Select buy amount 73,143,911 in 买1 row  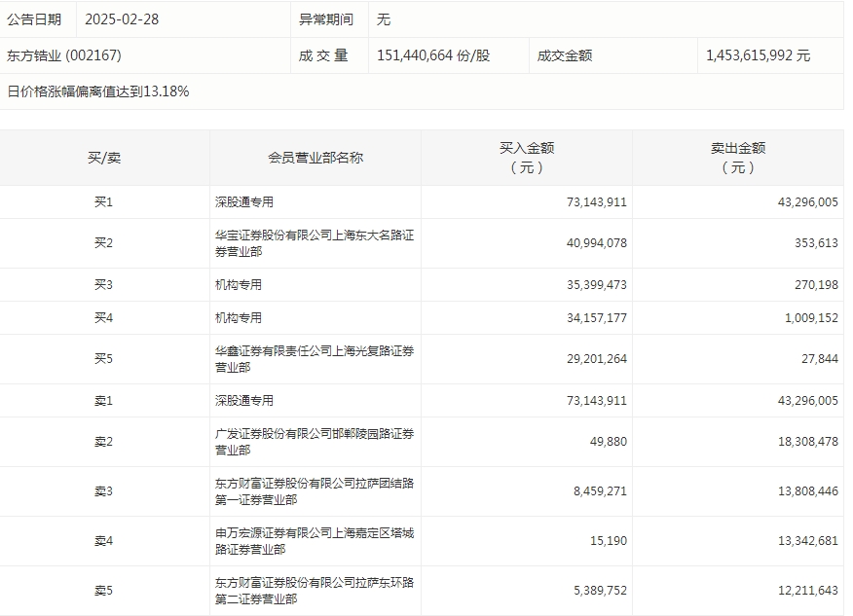(597, 202)
